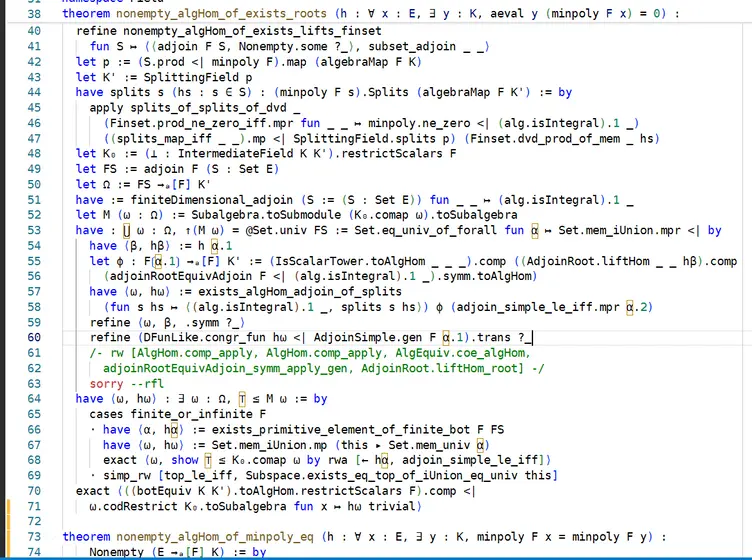752x560 pixels.
Task: Click the show keyword on line 68
Action: click(185, 460)
